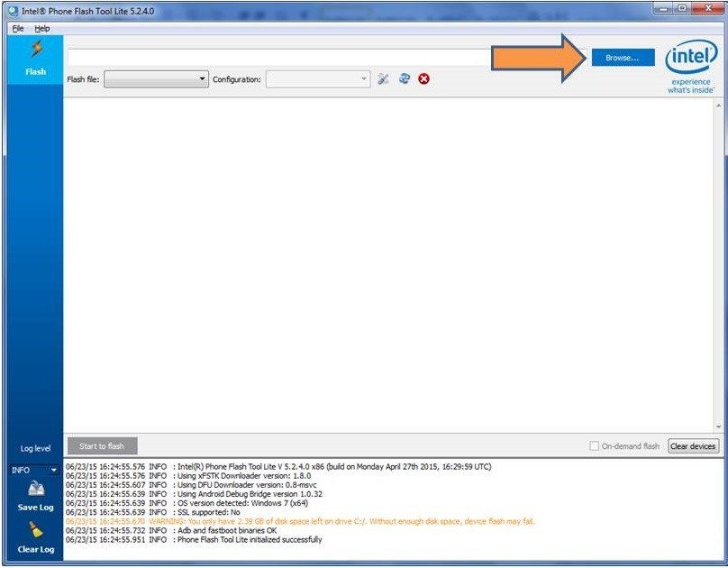The height and width of the screenshot is (568, 728).
Task: Click the 'Phone Flash Tool Lite initialized successfully' log line
Action: point(194,540)
